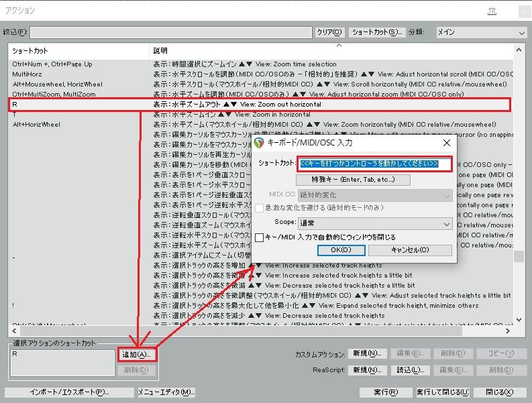The width and height of the screenshot is (532, 403).
Task: Select the Ctrl+MultiZoom adjust horizontal zoom row
Action: click(260, 94)
